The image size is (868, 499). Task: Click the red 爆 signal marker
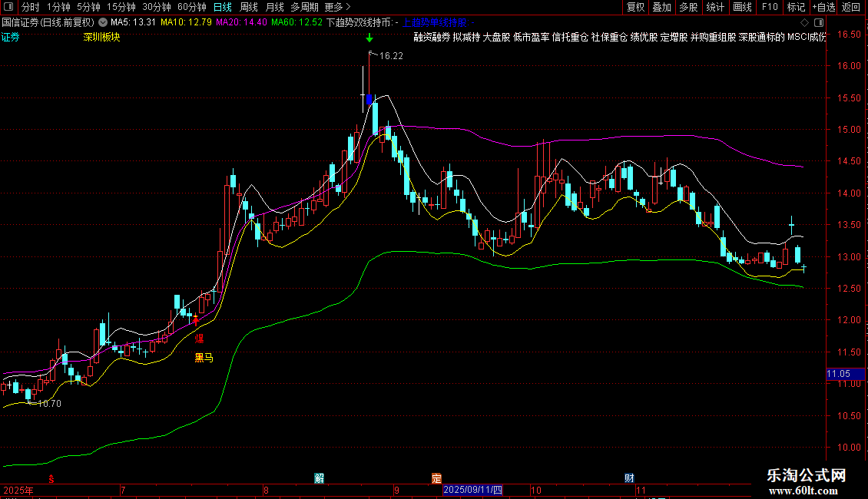coord(198,338)
